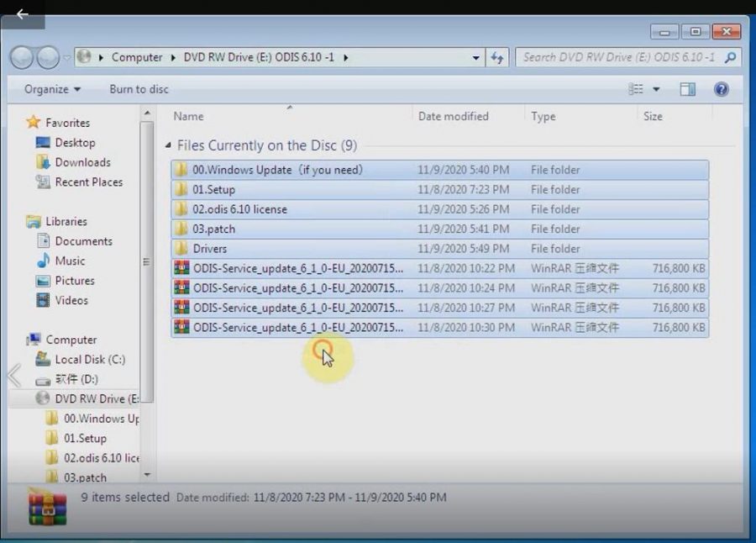Screen dimensions: 756x543
Task: Select WinRAR archive modified 10:22 PM
Action: (x=439, y=268)
